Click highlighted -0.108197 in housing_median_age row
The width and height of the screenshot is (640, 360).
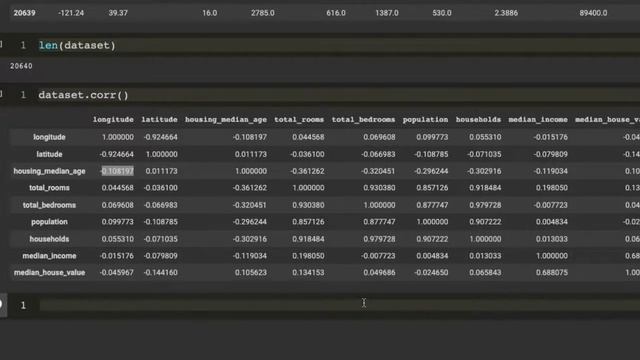tap(117, 171)
